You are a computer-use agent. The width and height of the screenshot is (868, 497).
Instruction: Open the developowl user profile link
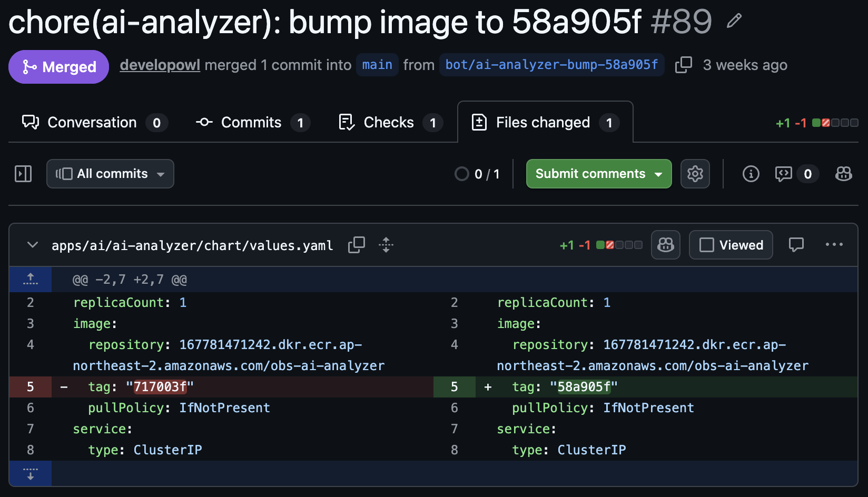pyautogui.click(x=160, y=65)
